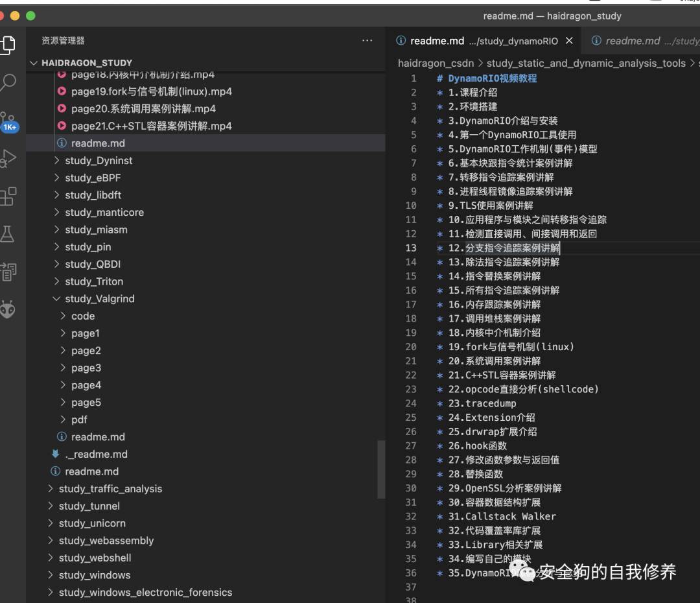Open readme.md inside study_Valgrind folder
700x603 pixels.
[98, 437]
